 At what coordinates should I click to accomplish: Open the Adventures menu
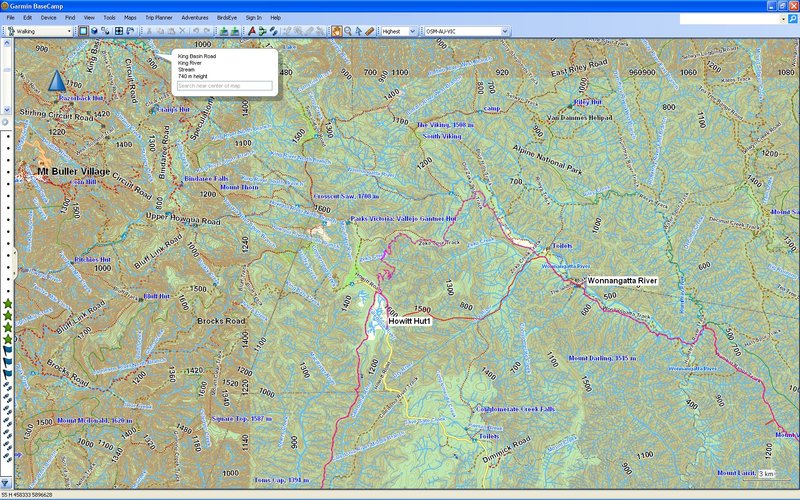[x=194, y=17]
